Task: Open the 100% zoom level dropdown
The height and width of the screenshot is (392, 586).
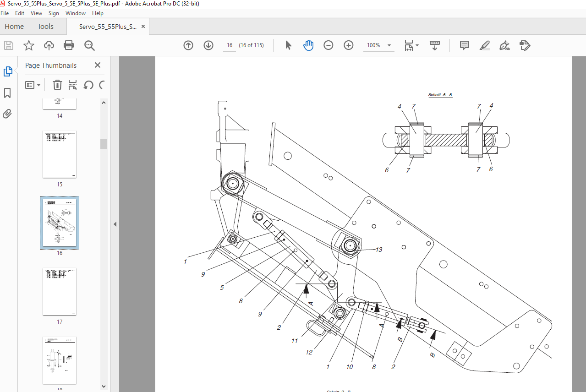Action: pos(379,45)
